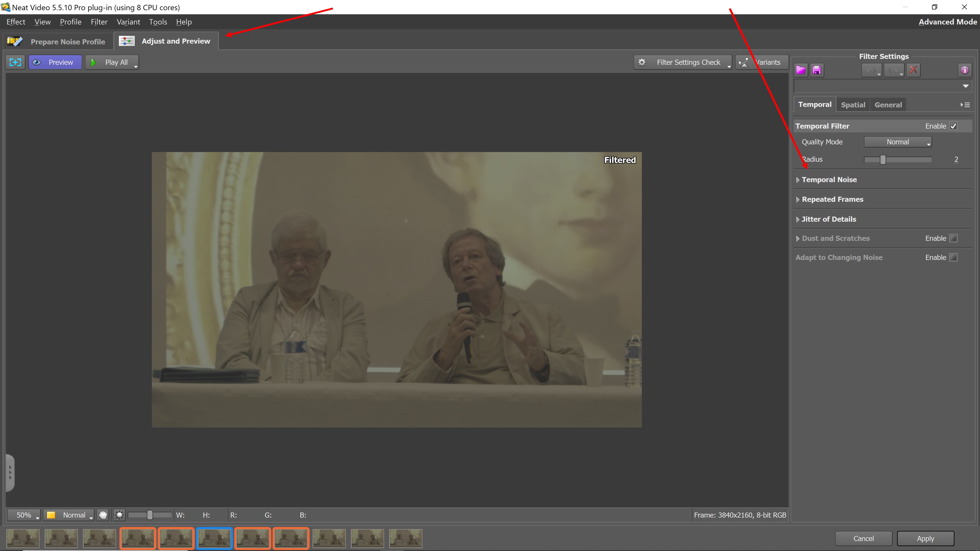The width and height of the screenshot is (980, 551).
Task: Save filter preset with floppy disk icon
Action: coord(817,70)
